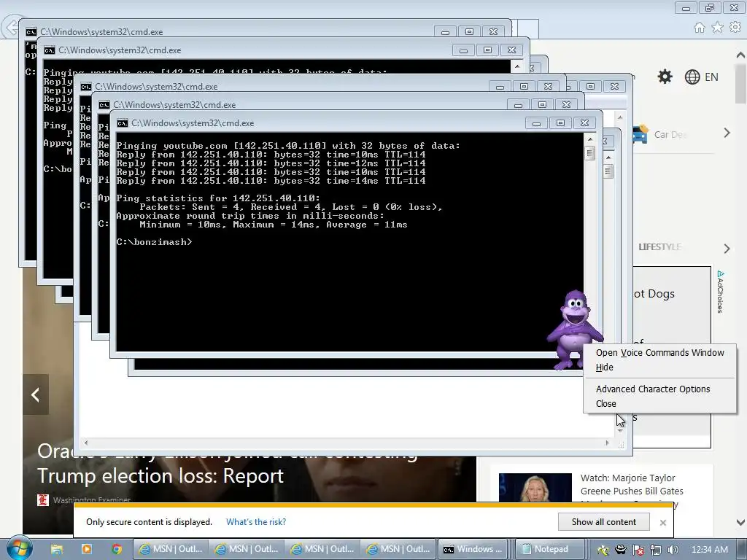747x560 pixels.
Task: Click the Pinging youtube.com line in front cmd
Action: (x=288, y=146)
